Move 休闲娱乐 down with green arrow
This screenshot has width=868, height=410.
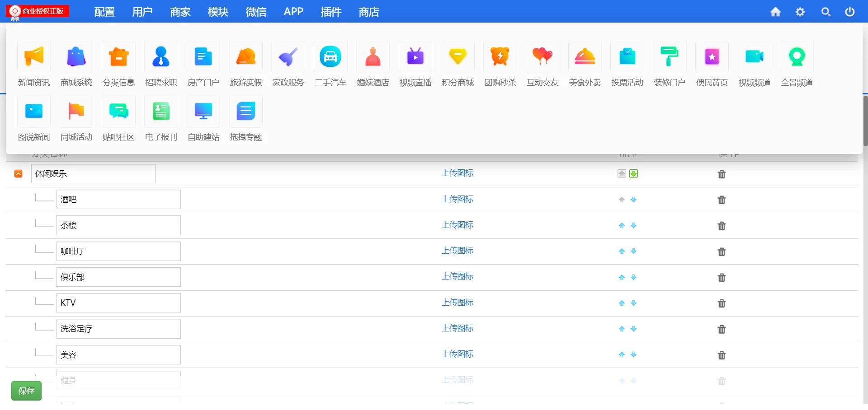[x=634, y=174]
